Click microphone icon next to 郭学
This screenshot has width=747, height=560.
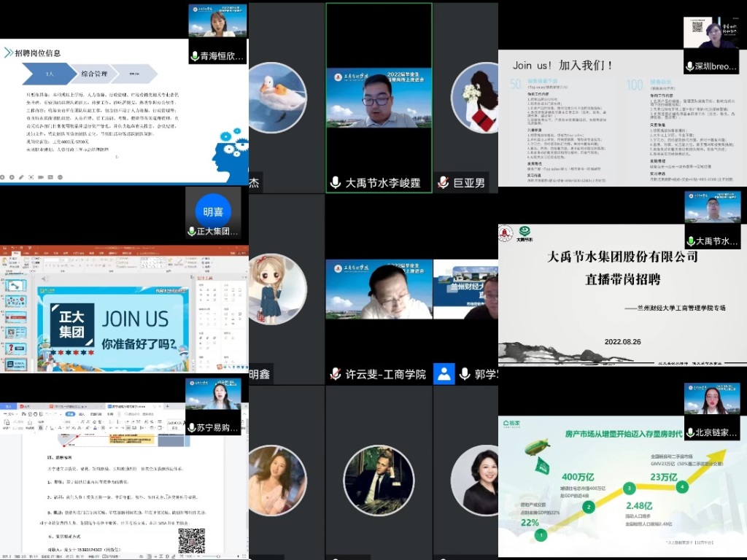click(465, 374)
